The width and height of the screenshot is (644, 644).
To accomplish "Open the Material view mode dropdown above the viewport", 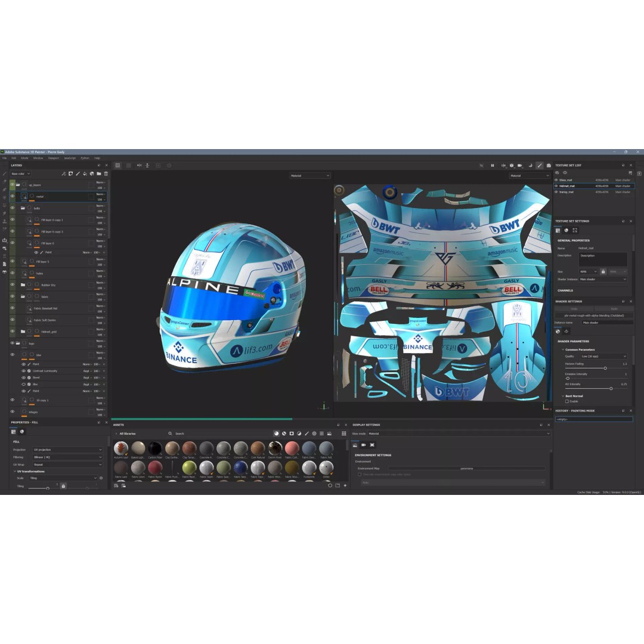I will (x=309, y=175).
